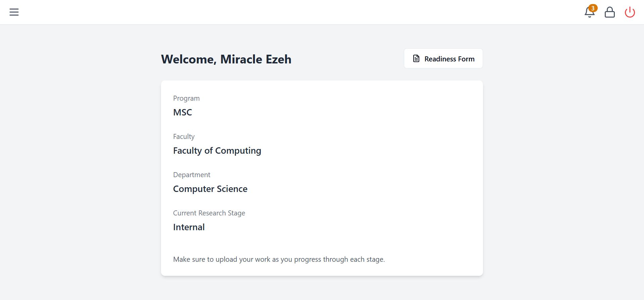The width and height of the screenshot is (644, 300).
Task: Click the Current Research Stage label
Action: pos(209,213)
